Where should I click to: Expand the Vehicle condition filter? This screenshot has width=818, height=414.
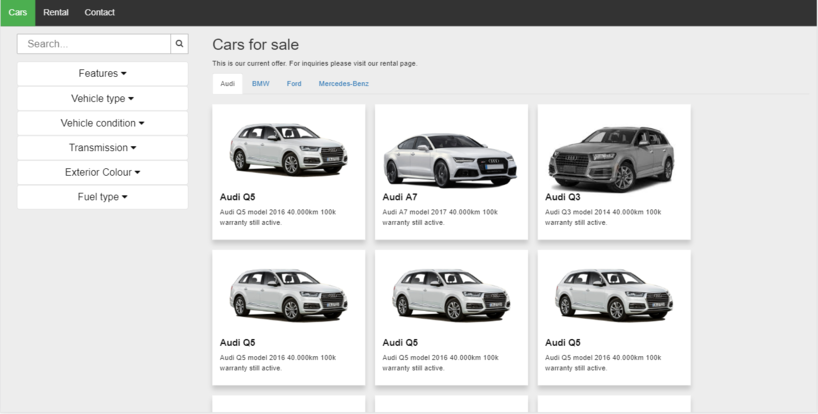coord(102,123)
